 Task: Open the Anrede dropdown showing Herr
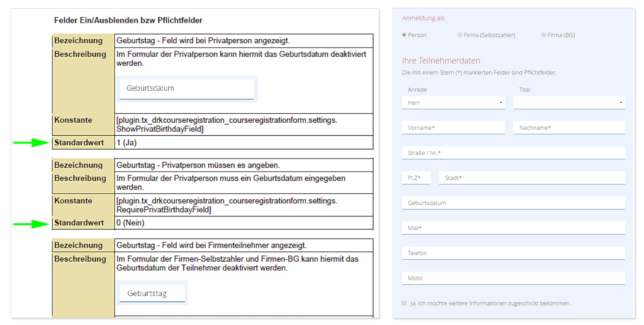[x=453, y=103]
